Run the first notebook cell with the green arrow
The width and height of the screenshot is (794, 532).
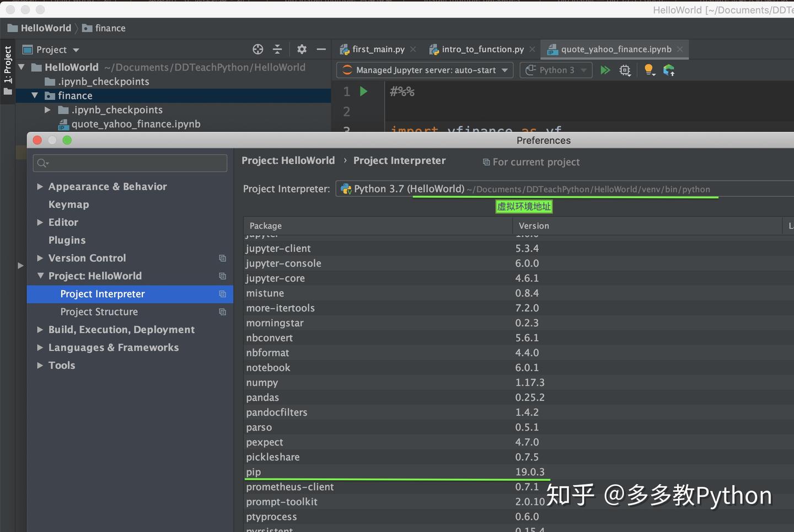(x=363, y=91)
